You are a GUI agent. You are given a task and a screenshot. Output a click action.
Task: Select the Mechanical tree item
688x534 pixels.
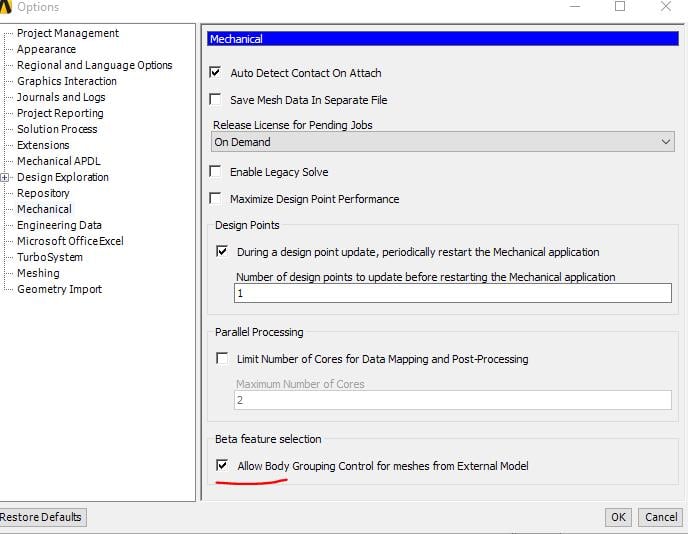click(x=44, y=209)
